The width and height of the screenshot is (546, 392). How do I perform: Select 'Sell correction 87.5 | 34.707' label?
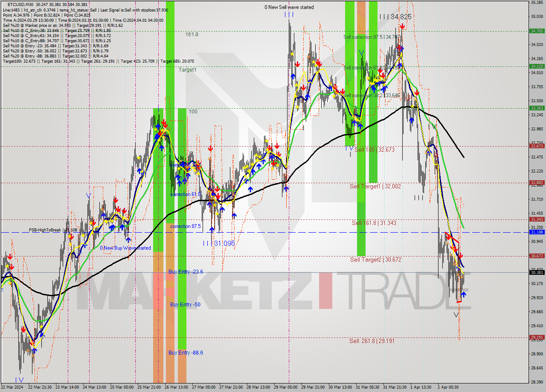pos(371,37)
